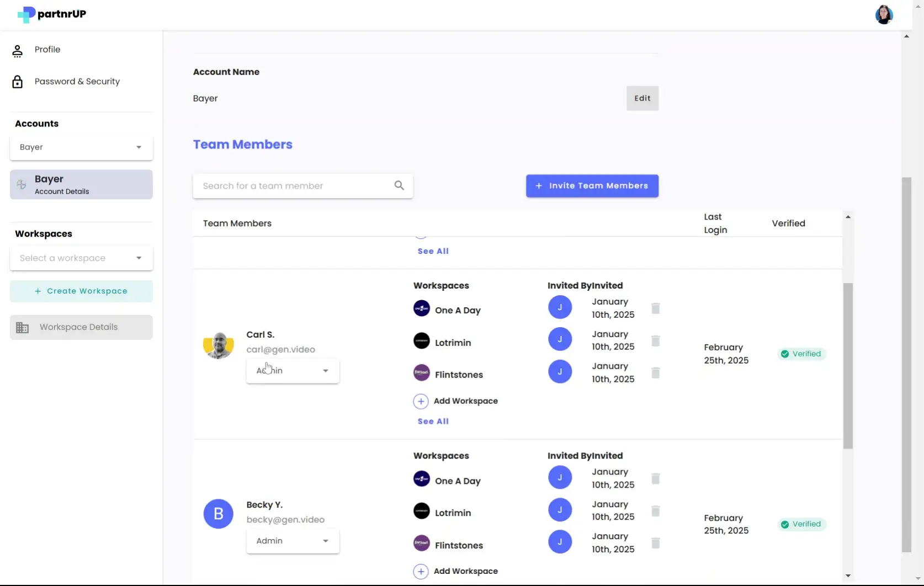Viewport: 924px width, 586px height.
Task: Click the Workspace Details building icon
Action: [23, 327]
